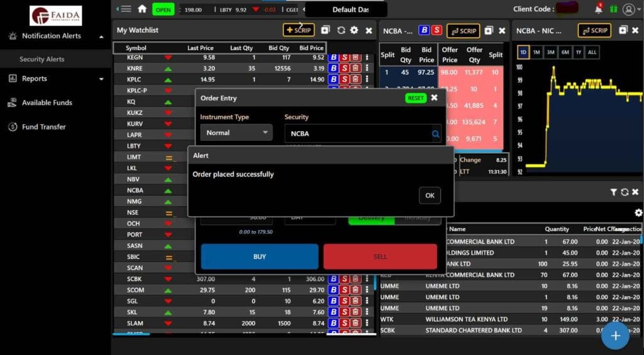Duplicate the NCBA chart panel
Image resolution: width=644 pixels, height=355 pixels.
click(x=623, y=30)
